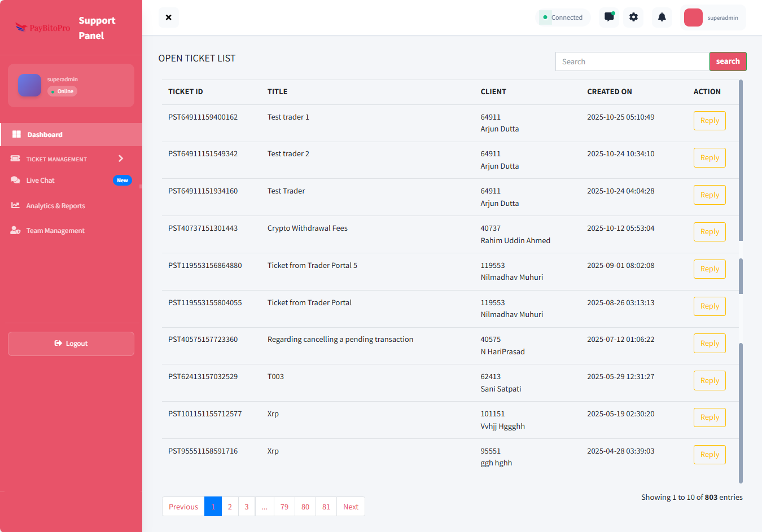Click the notifications bell icon
Screen dimensions: 762x532
point(662,17)
